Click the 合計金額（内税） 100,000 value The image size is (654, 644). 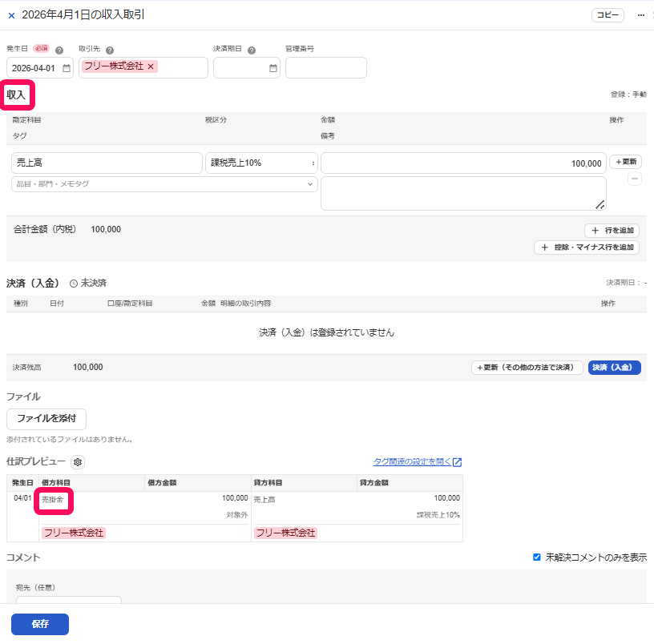(x=106, y=229)
